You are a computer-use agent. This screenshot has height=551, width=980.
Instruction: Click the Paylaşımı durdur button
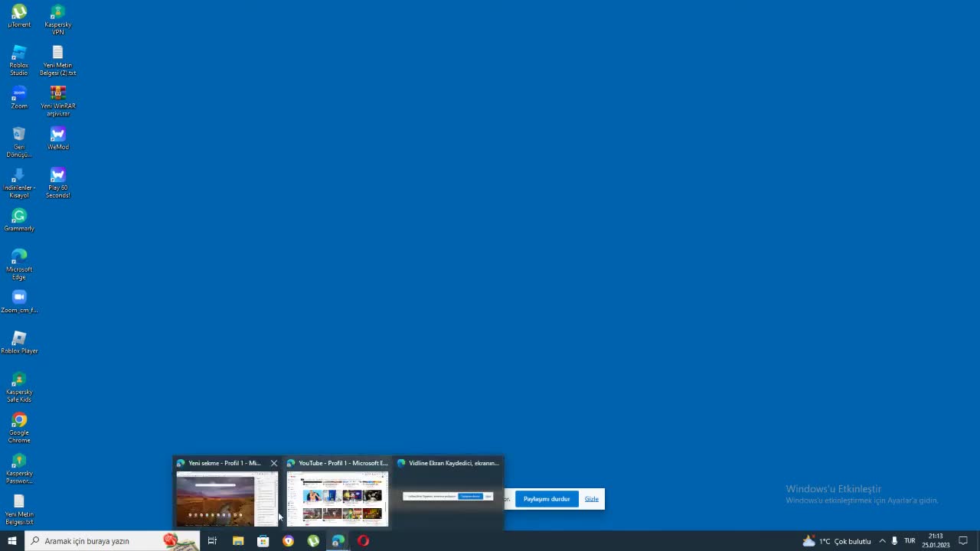coord(547,499)
